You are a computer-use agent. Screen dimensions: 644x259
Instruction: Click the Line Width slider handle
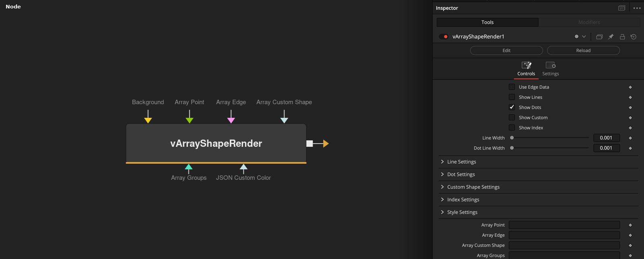click(512, 138)
